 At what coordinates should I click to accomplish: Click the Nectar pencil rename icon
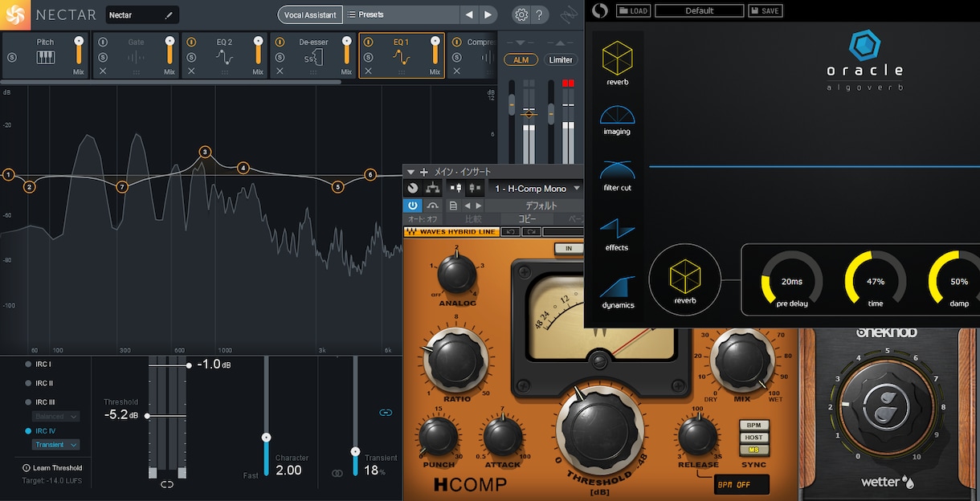click(169, 14)
